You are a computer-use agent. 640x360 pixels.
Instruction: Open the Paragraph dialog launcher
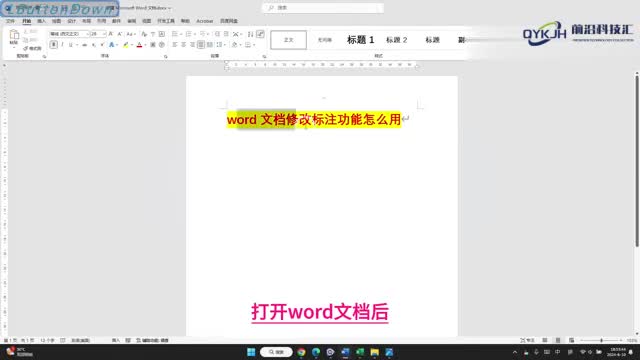tap(264, 57)
